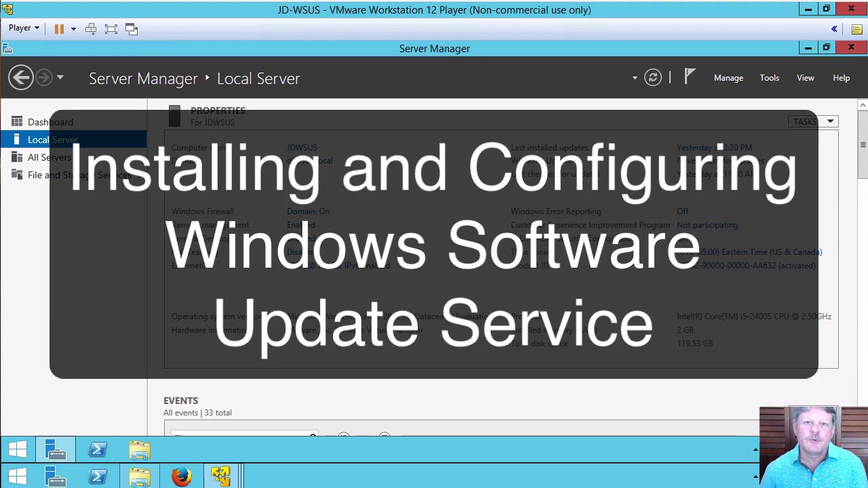Pause the virtual machine with the pause icon
868x488 pixels.
coord(59,28)
